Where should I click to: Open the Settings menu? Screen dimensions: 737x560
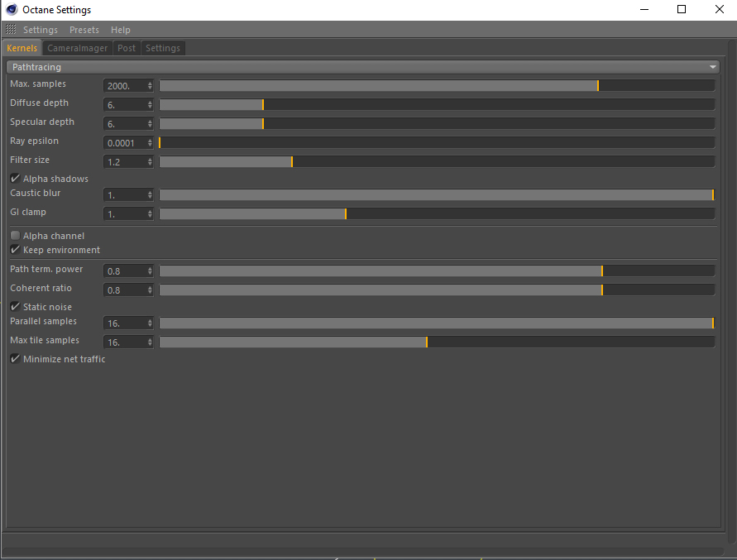41,30
